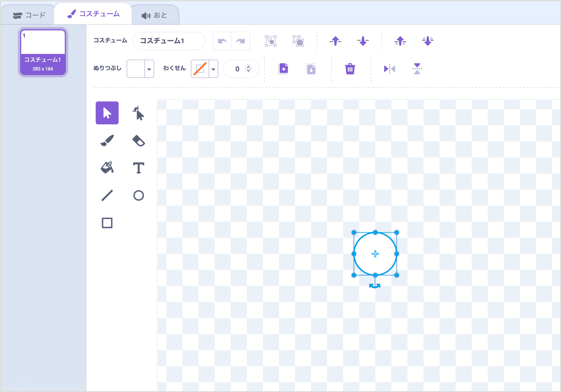This screenshot has height=392, width=561.
Task: Click the circle's bottom-left corner handle
Action: (354, 275)
